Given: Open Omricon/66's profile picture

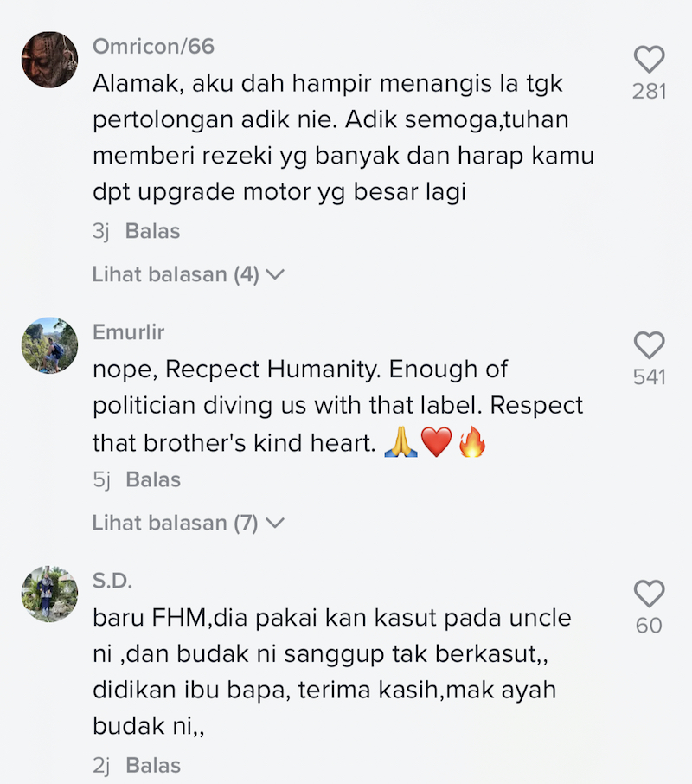Looking at the screenshot, I should tap(49, 60).
